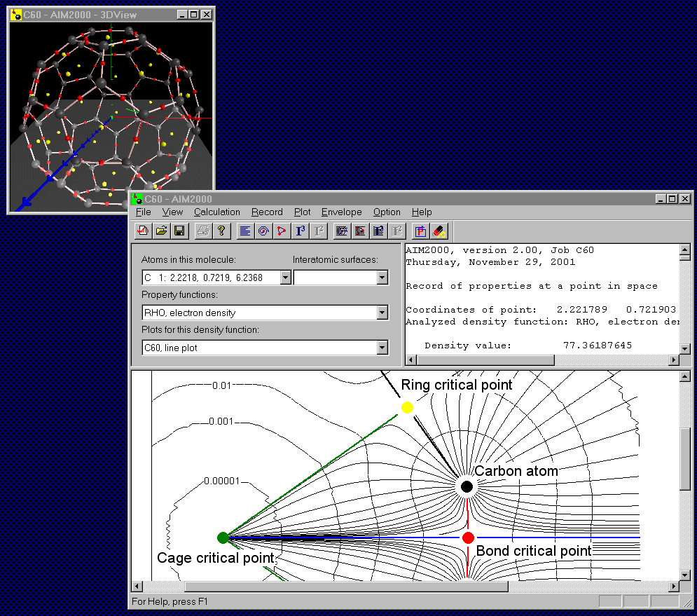Open the Envelope menu
Image resolution: width=697 pixels, height=616 pixels.
341,212
